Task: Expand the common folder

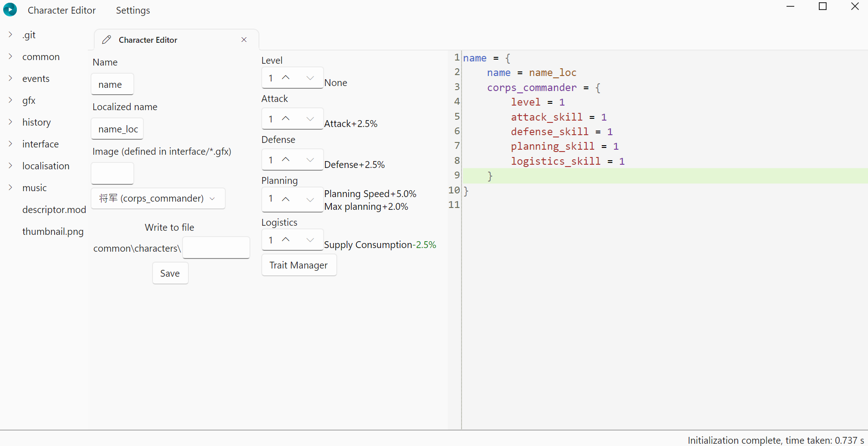Action: pyautogui.click(x=10, y=56)
